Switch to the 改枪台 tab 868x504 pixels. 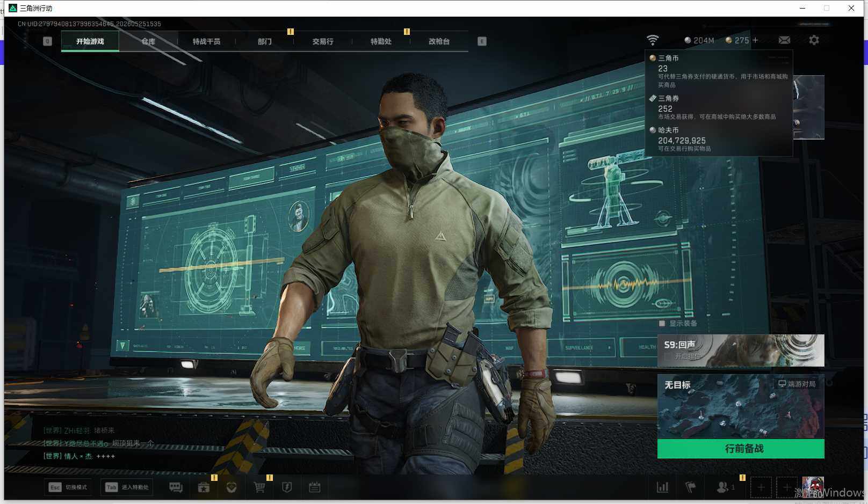[439, 41]
